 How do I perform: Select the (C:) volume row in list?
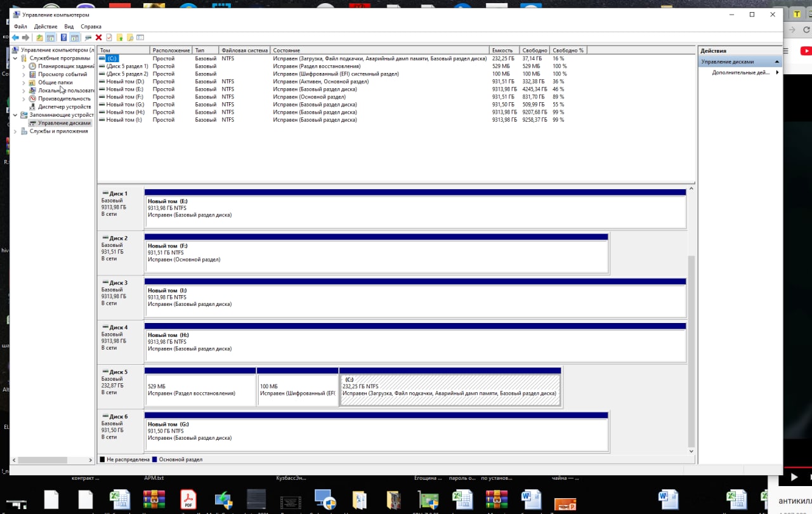point(343,58)
